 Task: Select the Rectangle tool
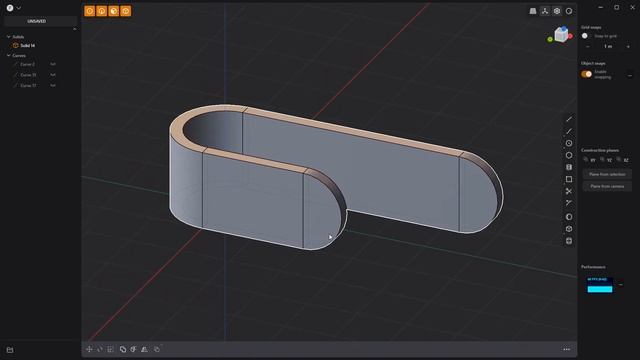pos(569,179)
